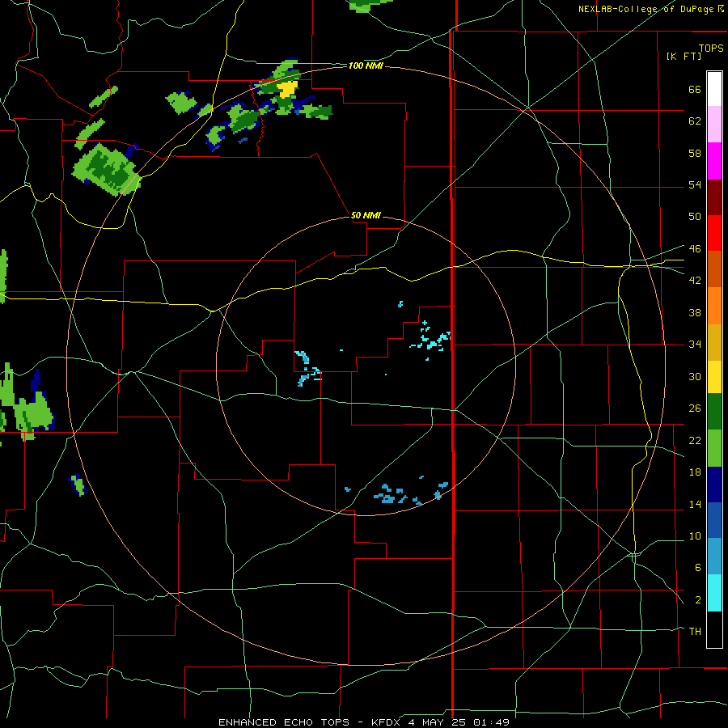Click the "54" legend value
This screenshot has height=728, width=728.
(x=695, y=184)
